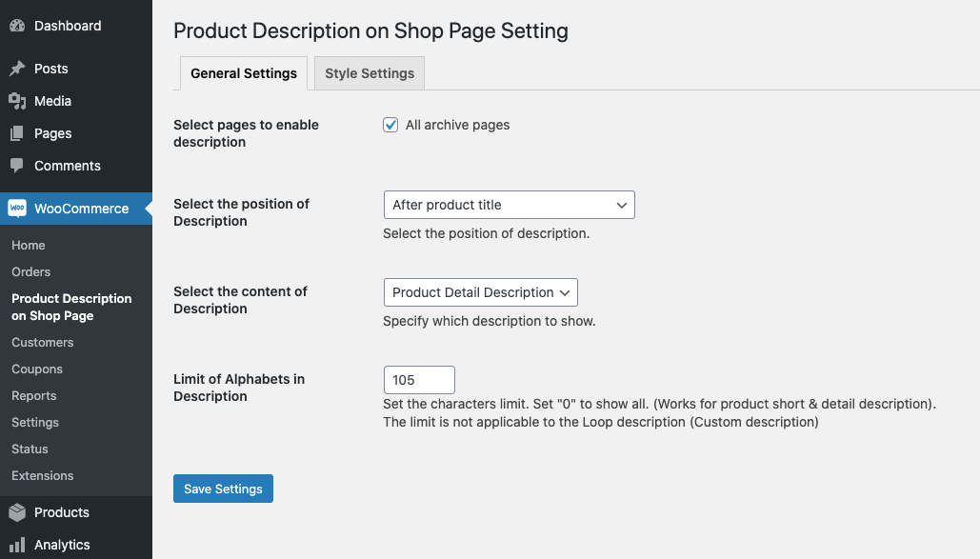View the Extensions page
This screenshot has width=980, height=559.
[42, 475]
